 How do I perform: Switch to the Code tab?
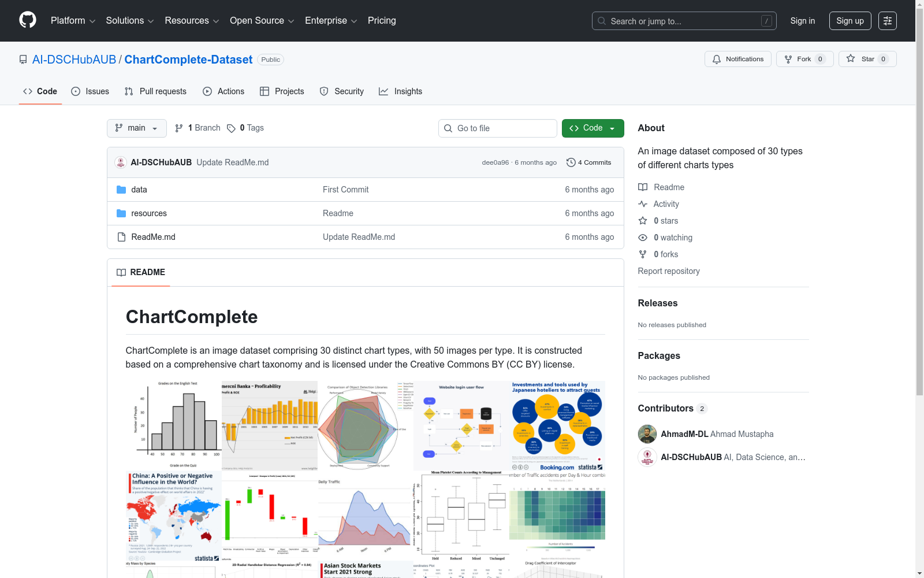(40, 91)
